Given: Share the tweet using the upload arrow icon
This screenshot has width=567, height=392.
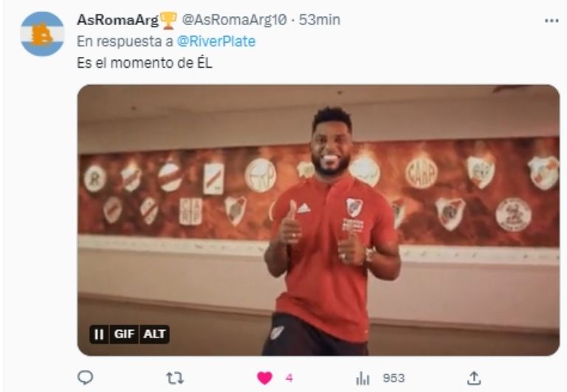Looking at the screenshot, I should (474, 378).
